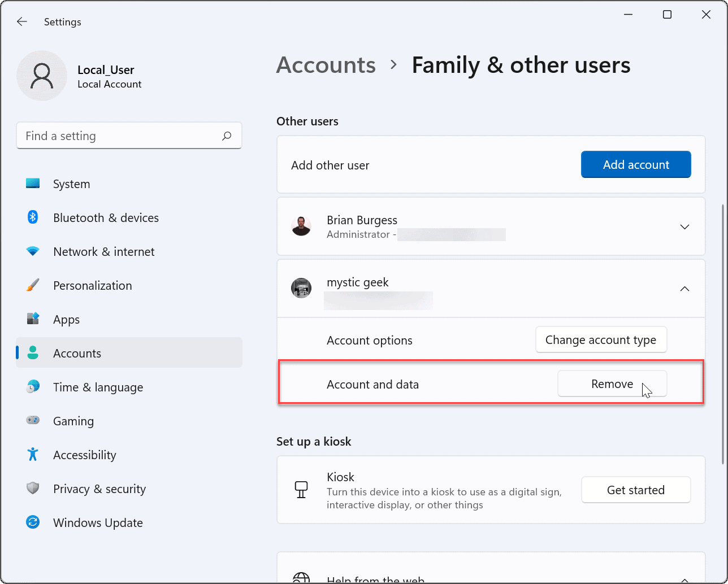Click the Network & internet icon
The width and height of the screenshot is (728, 584).
(x=33, y=251)
